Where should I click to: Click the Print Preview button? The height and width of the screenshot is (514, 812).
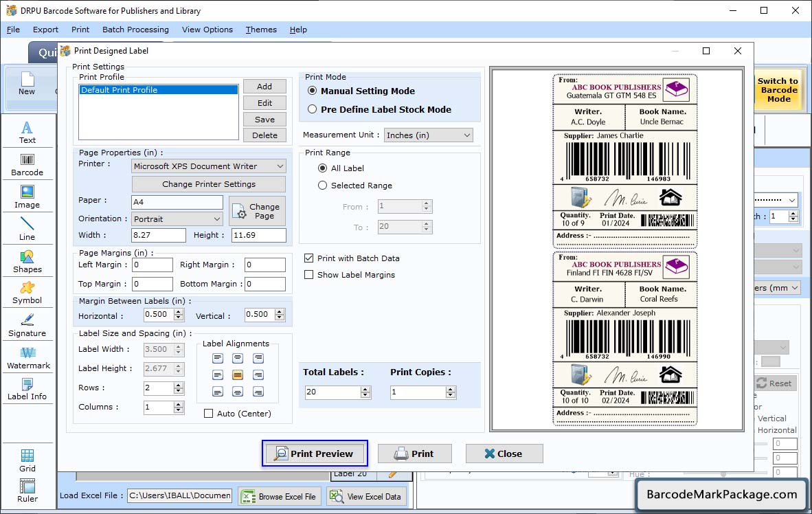(x=315, y=454)
